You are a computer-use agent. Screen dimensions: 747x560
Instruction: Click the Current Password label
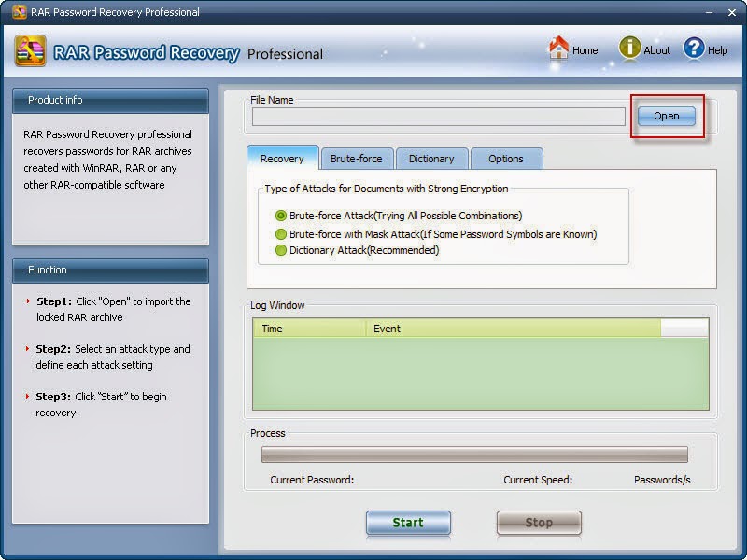(x=312, y=480)
